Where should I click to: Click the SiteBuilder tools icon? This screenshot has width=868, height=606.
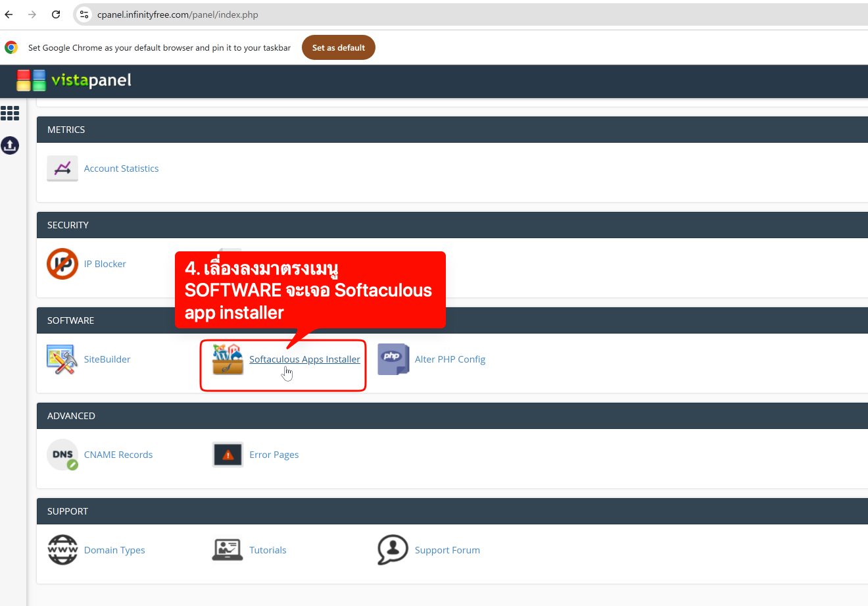coord(62,359)
